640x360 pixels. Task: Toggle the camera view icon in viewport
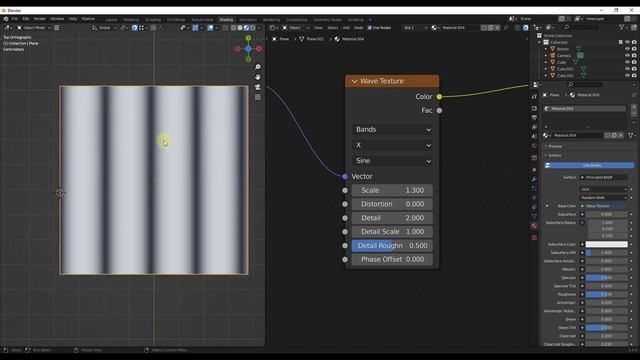tap(258, 87)
